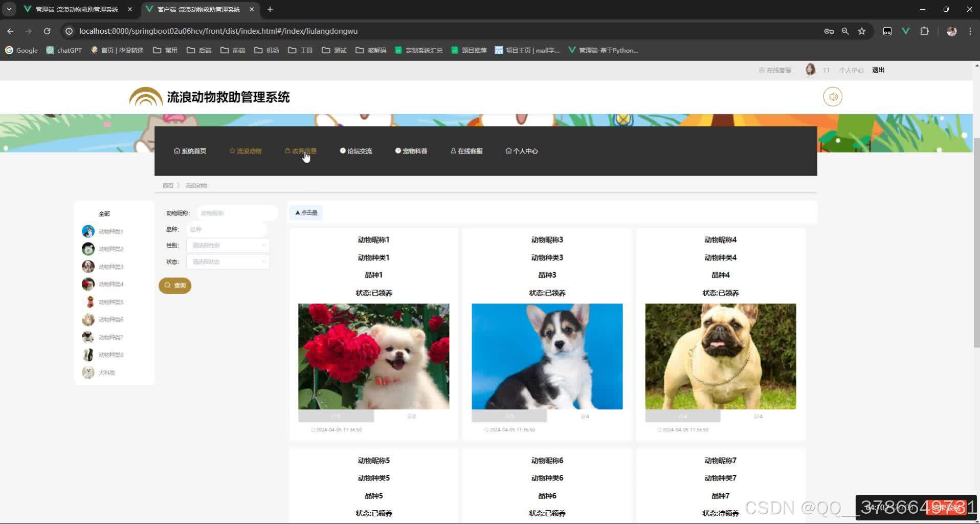Open Google bookmark
This screenshot has height=524, width=980.
point(21,50)
